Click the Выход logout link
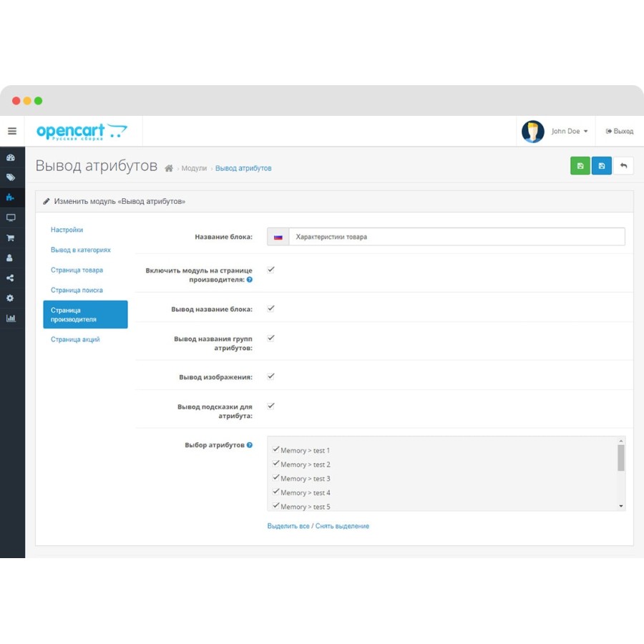The width and height of the screenshot is (644, 644). click(x=620, y=132)
